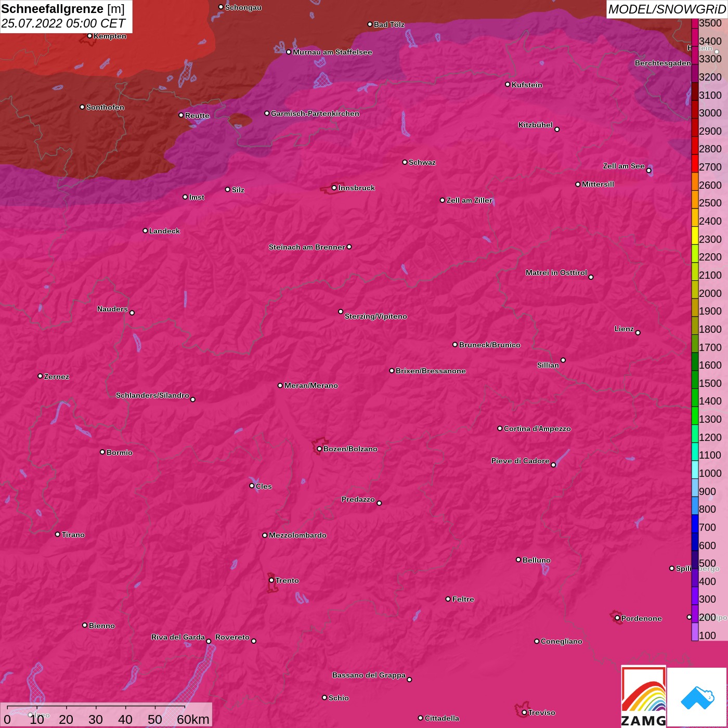Click the Cortina d'Ampezzo map label

(537, 428)
